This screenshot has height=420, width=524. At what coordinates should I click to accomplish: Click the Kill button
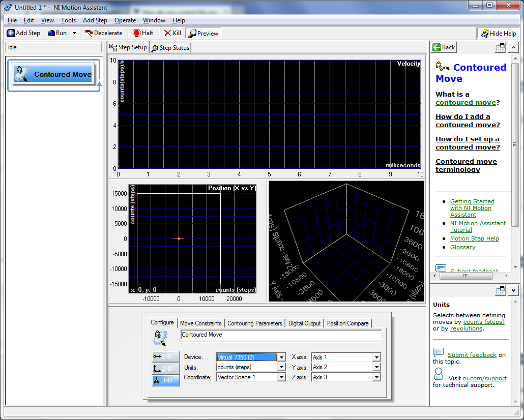(172, 33)
